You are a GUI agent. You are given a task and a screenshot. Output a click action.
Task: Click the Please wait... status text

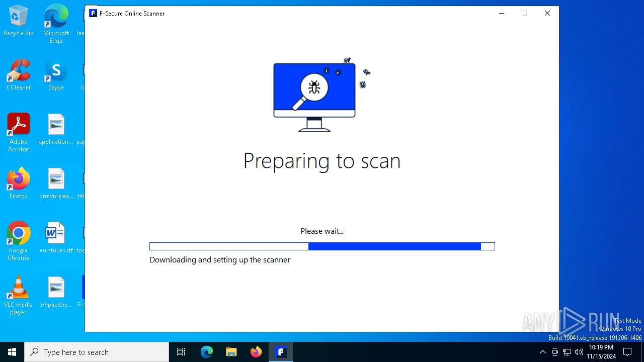pyautogui.click(x=322, y=231)
